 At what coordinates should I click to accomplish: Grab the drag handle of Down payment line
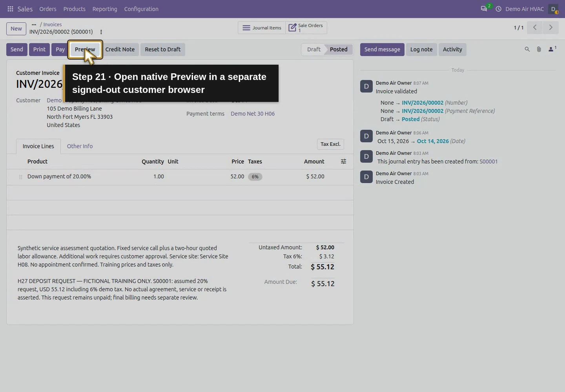click(20, 177)
